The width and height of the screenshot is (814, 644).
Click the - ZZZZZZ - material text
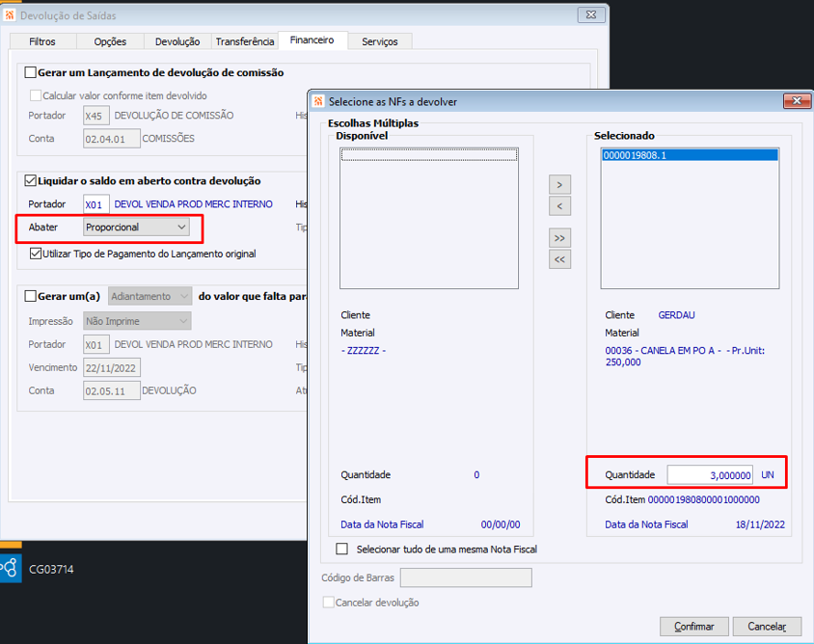pos(364,350)
